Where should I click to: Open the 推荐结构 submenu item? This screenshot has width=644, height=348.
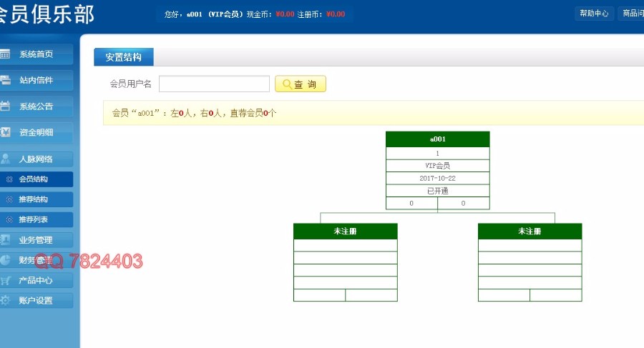pos(34,199)
